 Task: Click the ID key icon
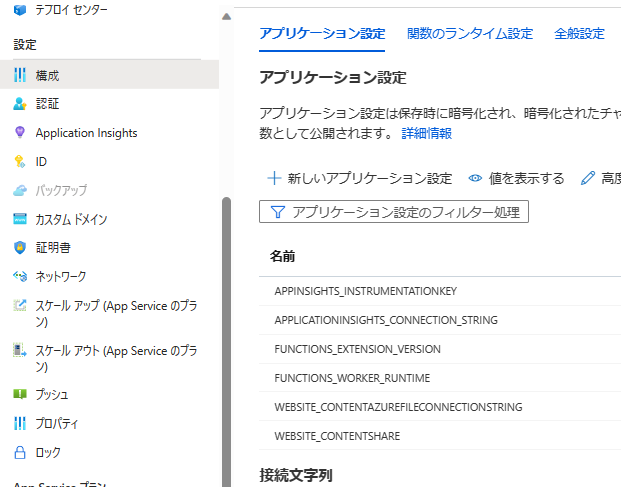(20, 162)
